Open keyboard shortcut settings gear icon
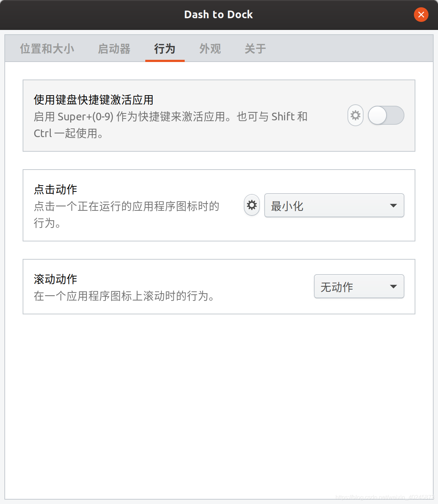This screenshot has height=504, width=438. click(x=355, y=116)
